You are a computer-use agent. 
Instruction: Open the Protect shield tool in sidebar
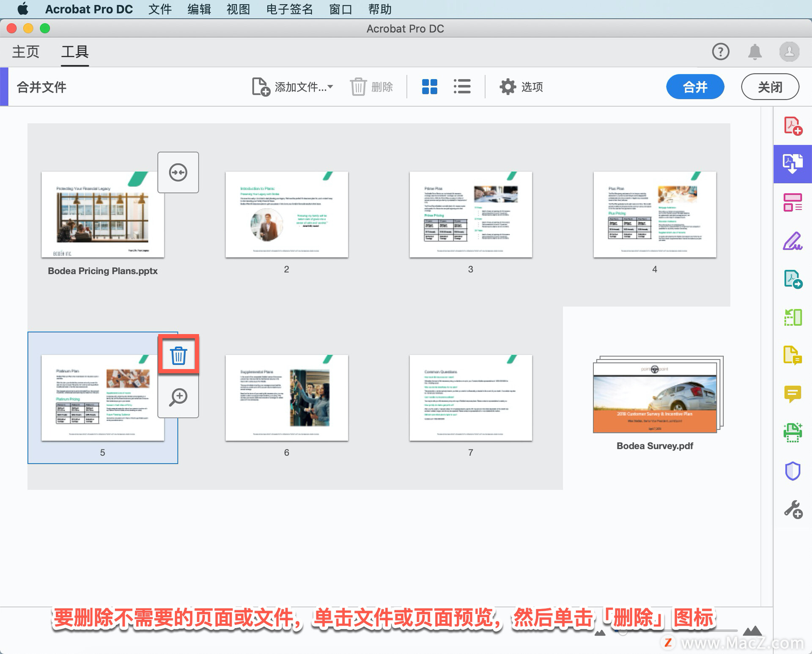793,471
